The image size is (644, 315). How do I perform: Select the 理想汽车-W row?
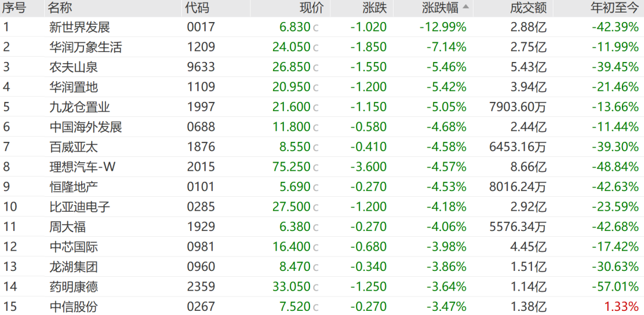(x=322, y=166)
